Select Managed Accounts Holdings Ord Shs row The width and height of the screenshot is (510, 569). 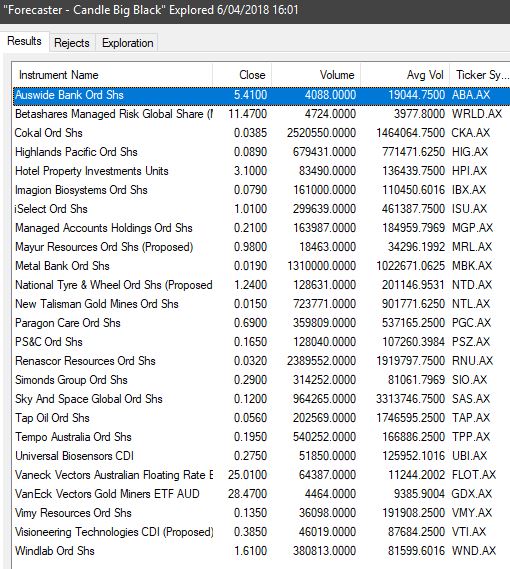coord(261,228)
